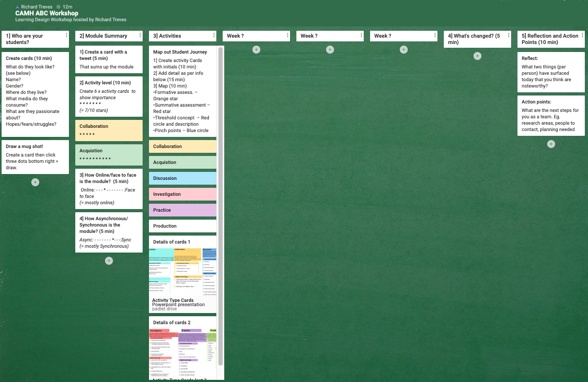Open three-dot menu of Activities column
This screenshot has width=588, height=382.
(x=214, y=35)
